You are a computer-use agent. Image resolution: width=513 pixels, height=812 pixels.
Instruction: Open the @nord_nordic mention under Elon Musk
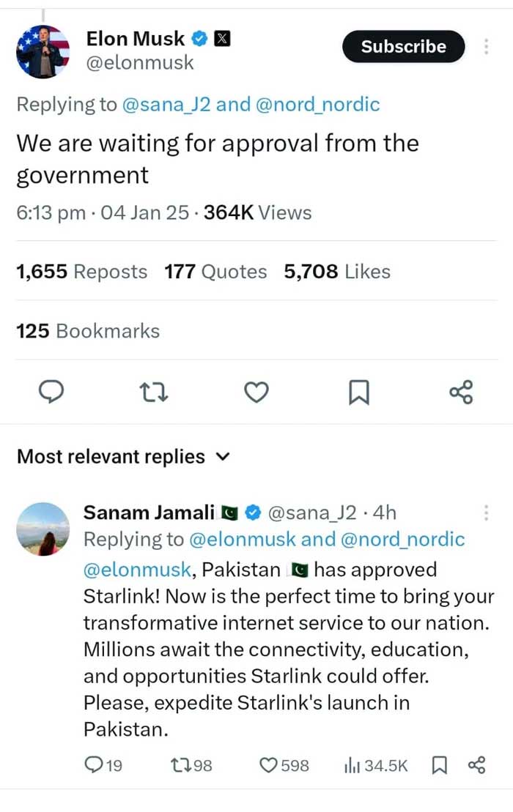coord(317,104)
